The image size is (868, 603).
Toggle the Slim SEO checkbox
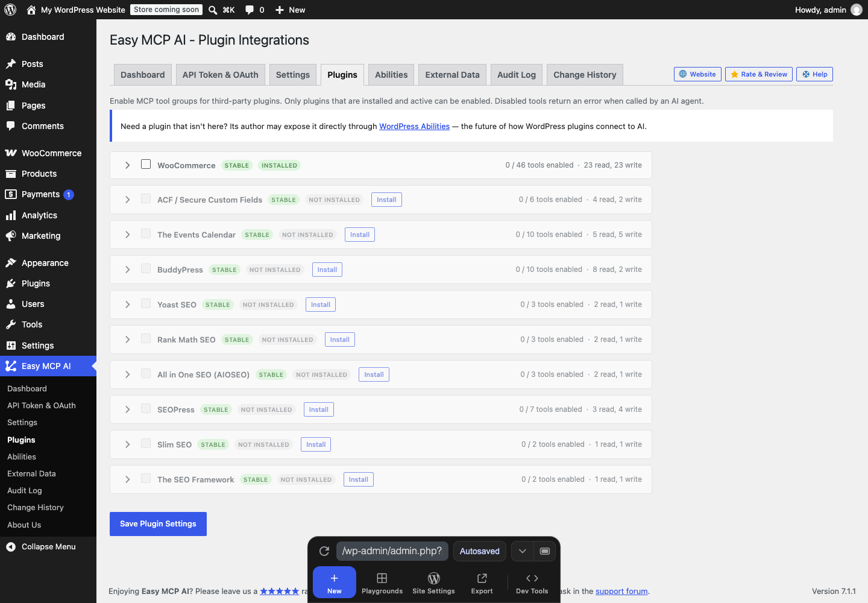coord(146,443)
